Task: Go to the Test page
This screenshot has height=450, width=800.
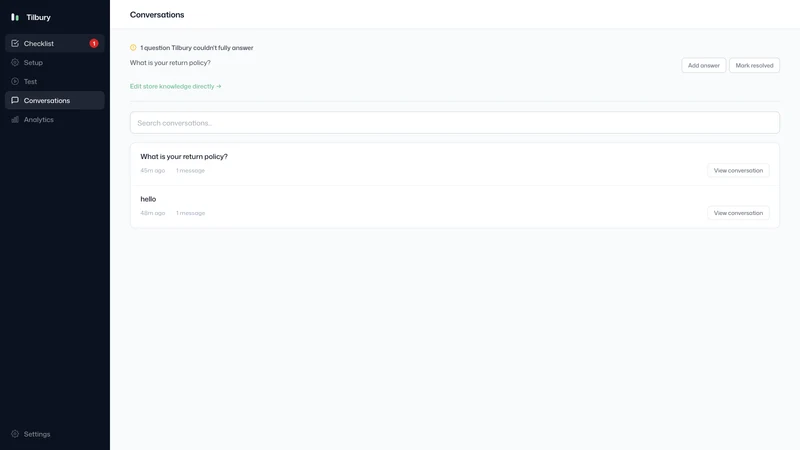Action: pyautogui.click(x=55, y=81)
